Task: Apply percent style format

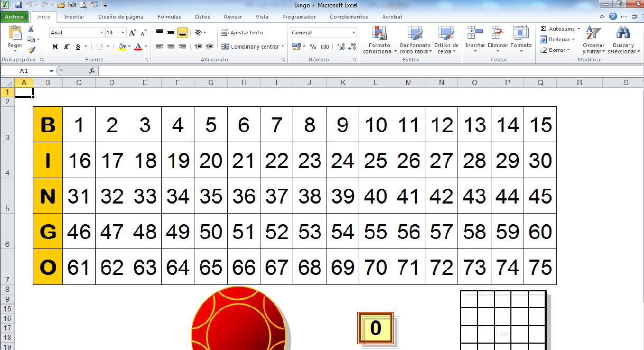Action: click(x=313, y=47)
